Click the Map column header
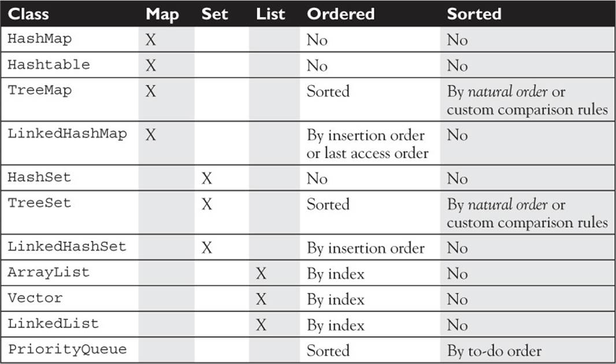616x364 pixels. click(x=162, y=14)
